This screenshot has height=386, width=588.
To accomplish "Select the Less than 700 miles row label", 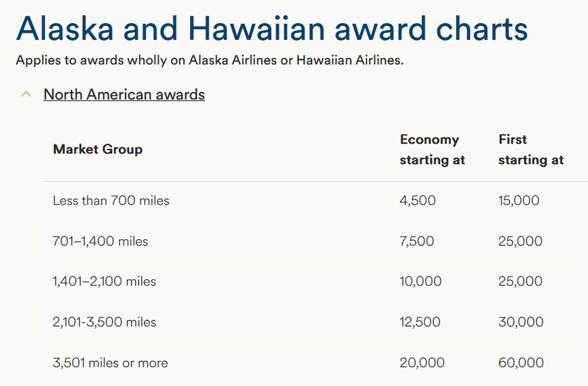I will point(111,201).
